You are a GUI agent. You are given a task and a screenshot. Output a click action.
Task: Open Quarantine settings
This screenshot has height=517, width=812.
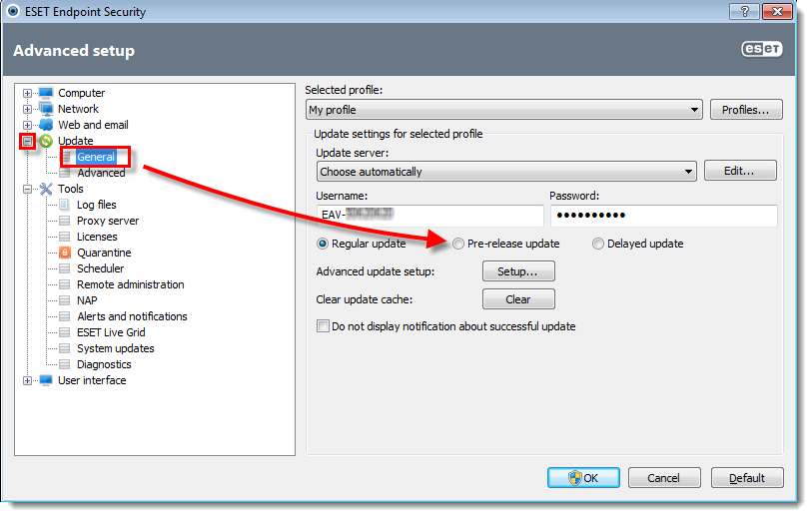[104, 254]
